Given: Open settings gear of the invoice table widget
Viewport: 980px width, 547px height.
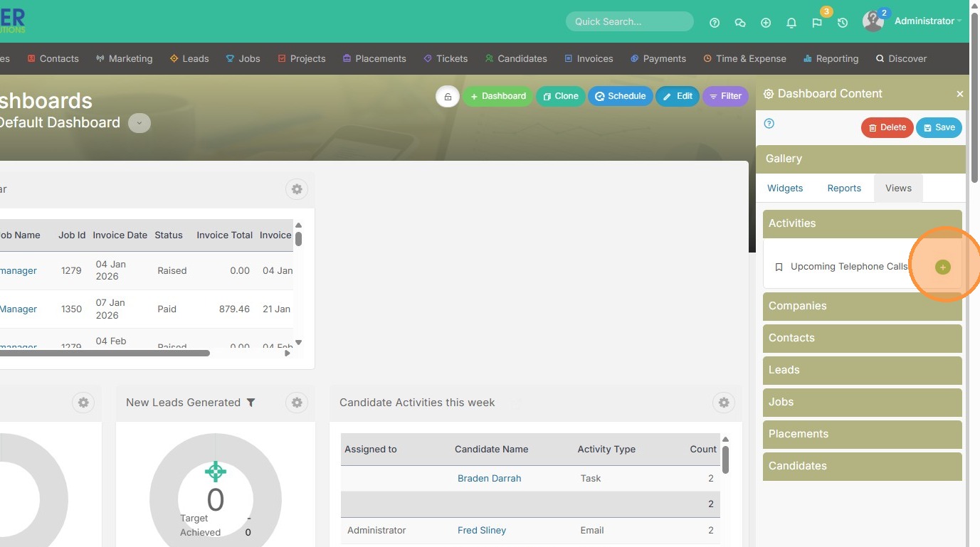Looking at the screenshot, I should [x=297, y=189].
